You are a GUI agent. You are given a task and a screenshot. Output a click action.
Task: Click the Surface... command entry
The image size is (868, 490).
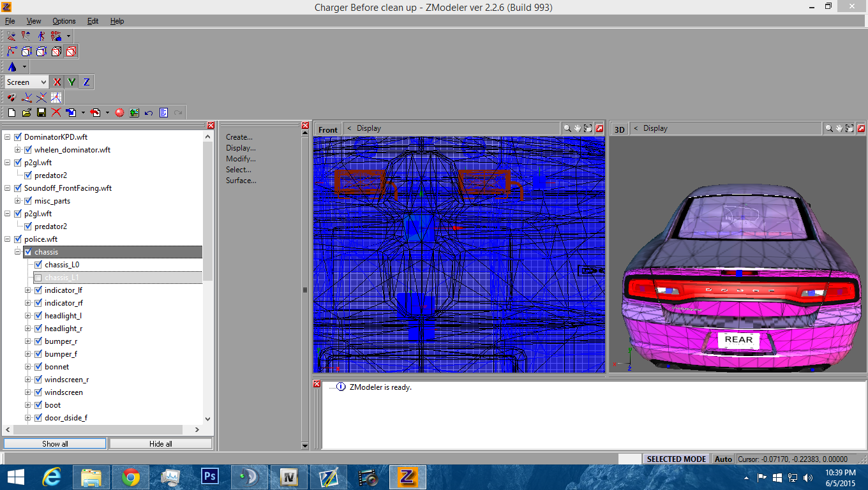point(241,181)
